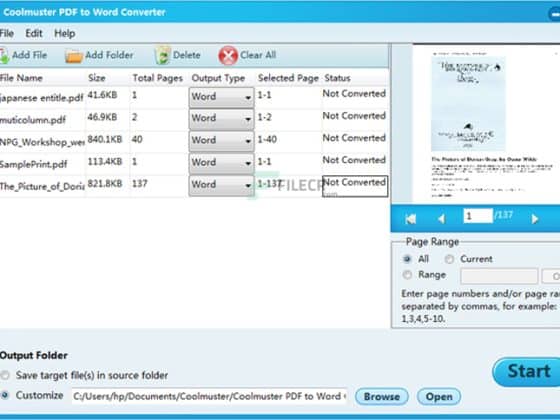Click the 821.8KB size cell
The width and height of the screenshot is (560, 420).
105,184
